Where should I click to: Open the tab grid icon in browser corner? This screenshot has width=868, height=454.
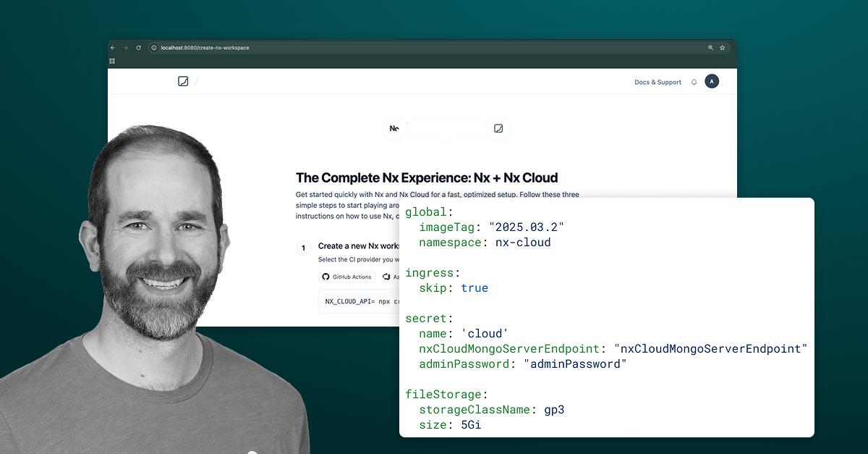coord(112,62)
